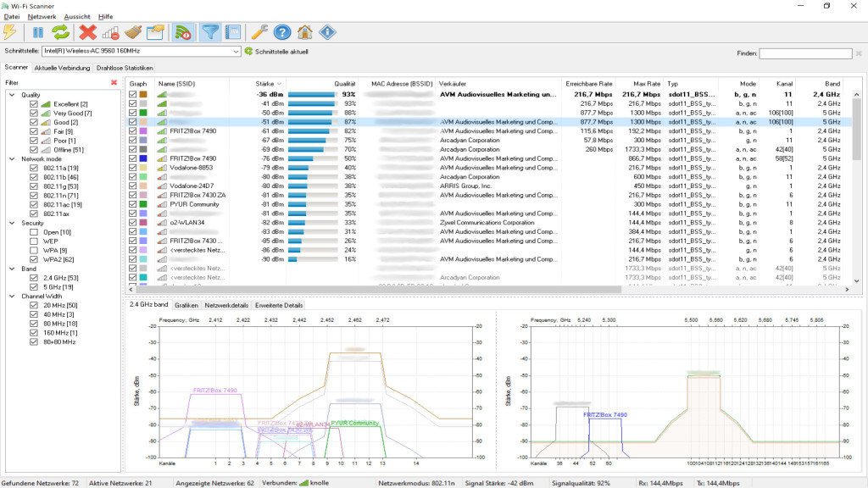Click the blue color swatch for FRITZ!Box 7490
868x488 pixels.
coord(143,158)
